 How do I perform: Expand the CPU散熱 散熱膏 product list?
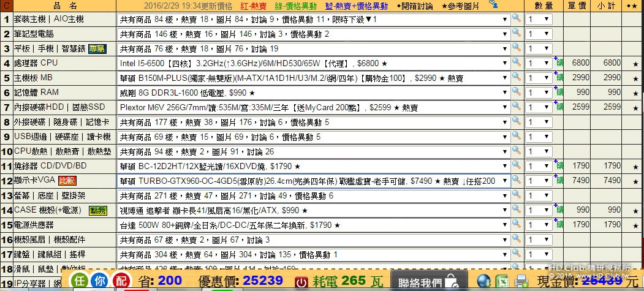tap(314, 151)
